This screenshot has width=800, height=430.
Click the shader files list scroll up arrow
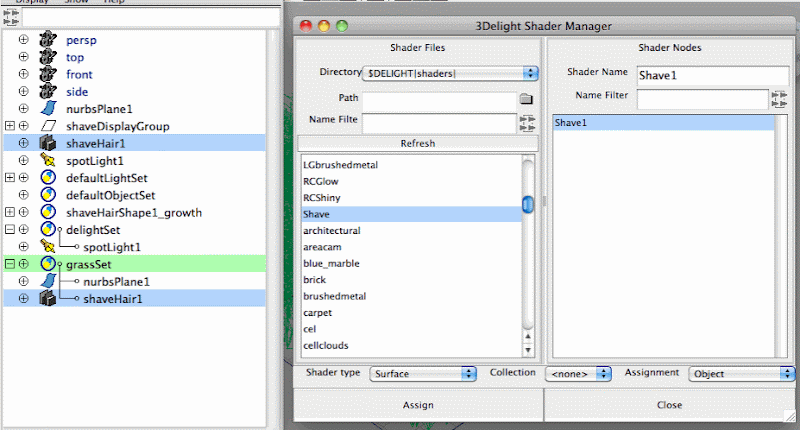coord(528,337)
